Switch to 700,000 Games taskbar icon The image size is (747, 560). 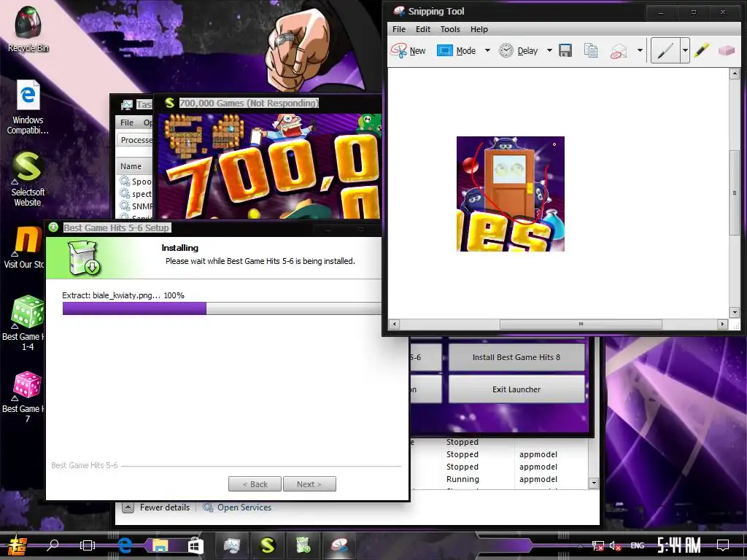(268, 545)
